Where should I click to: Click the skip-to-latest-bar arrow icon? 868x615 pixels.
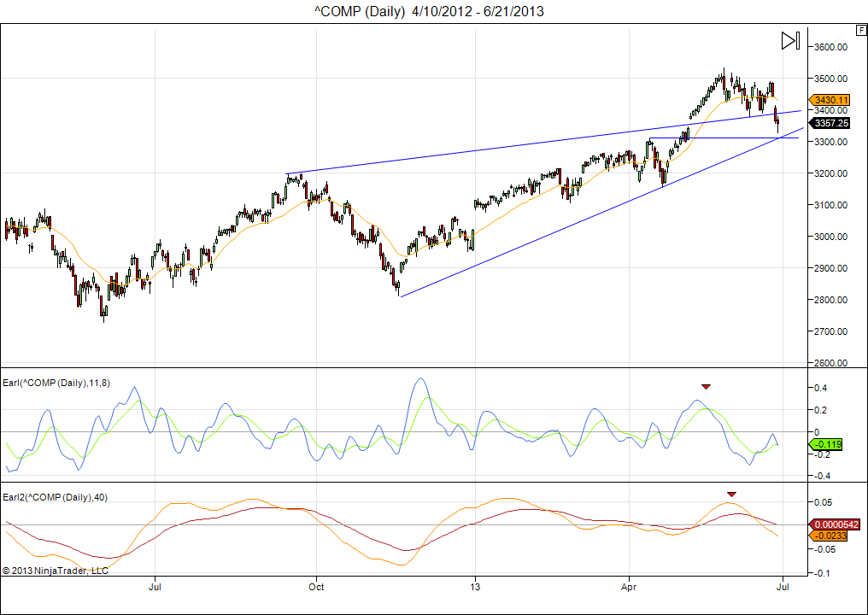(x=789, y=40)
